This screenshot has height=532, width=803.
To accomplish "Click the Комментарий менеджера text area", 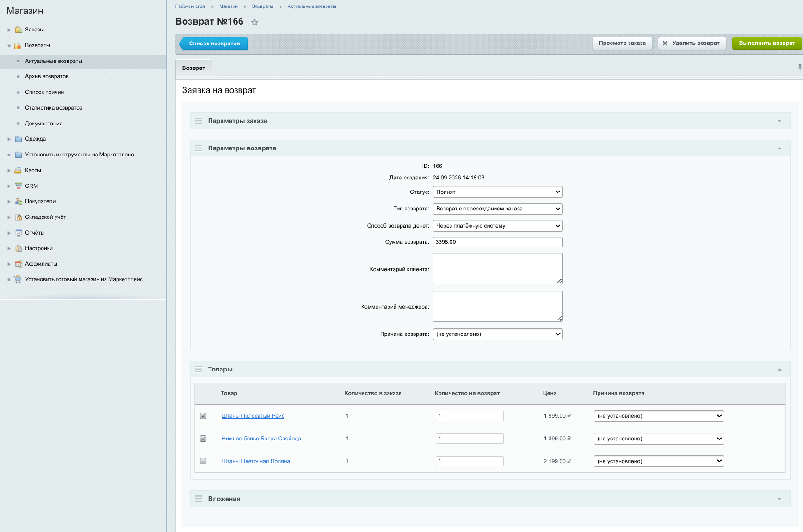I will [x=498, y=306].
